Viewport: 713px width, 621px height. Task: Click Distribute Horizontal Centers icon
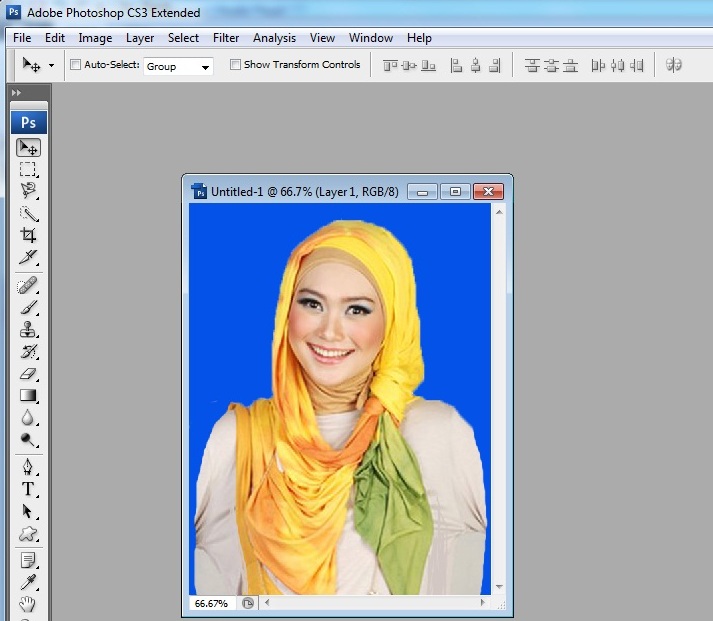pyautogui.click(x=618, y=66)
